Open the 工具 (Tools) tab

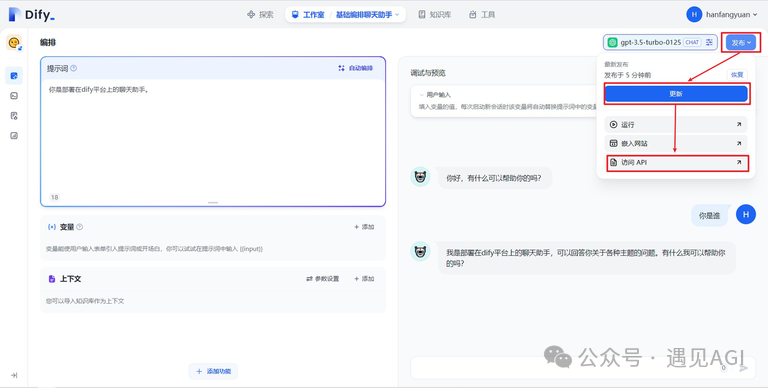(482, 15)
